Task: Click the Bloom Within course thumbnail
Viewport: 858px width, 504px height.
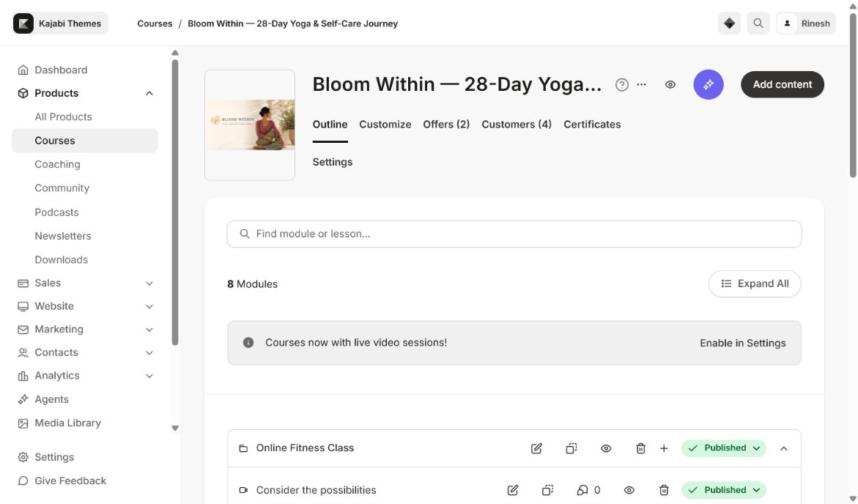Action: pyautogui.click(x=250, y=125)
